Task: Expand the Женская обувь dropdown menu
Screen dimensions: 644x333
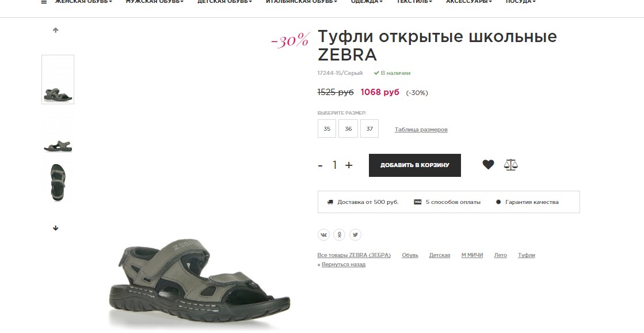Action: tap(83, 2)
